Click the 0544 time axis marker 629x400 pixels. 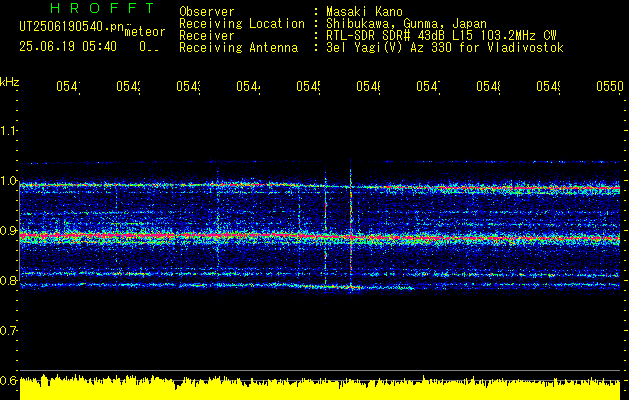point(248,87)
